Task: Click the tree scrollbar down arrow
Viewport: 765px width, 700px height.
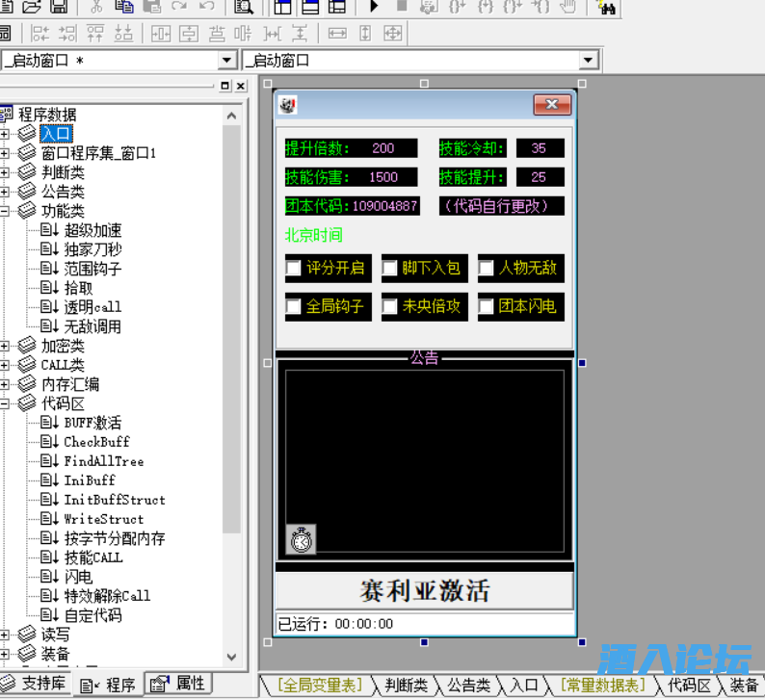Action: (x=232, y=657)
